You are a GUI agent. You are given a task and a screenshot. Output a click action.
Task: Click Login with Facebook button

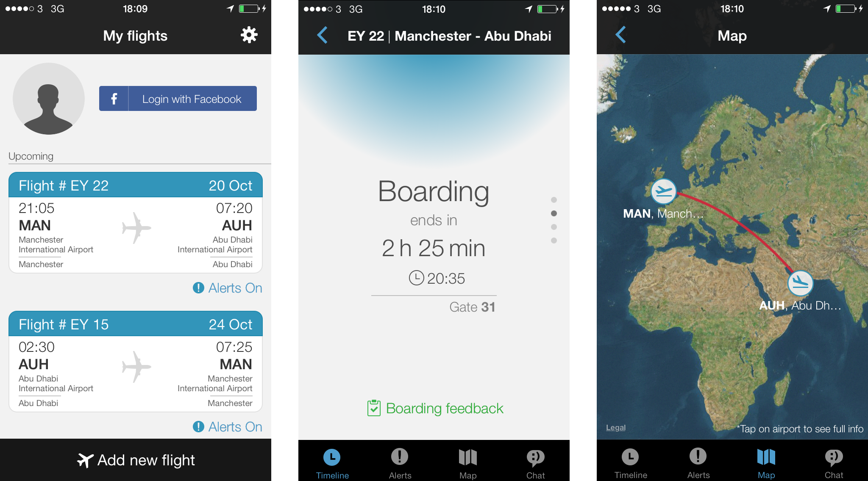(177, 100)
